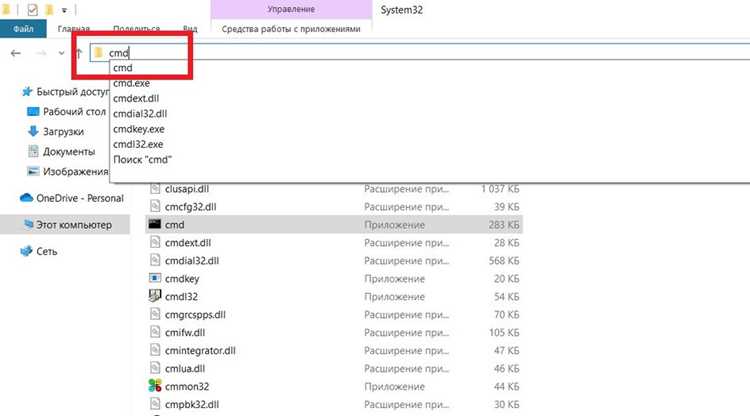Select the cmd application file
The width and height of the screenshot is (750, 416).
tap(175, 225)
